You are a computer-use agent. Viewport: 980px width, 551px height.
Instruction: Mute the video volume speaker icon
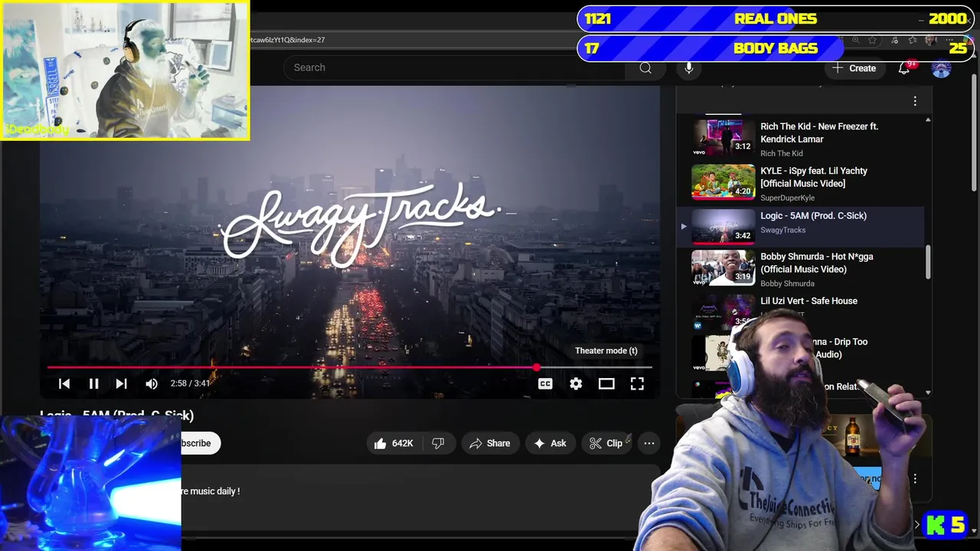151,383
